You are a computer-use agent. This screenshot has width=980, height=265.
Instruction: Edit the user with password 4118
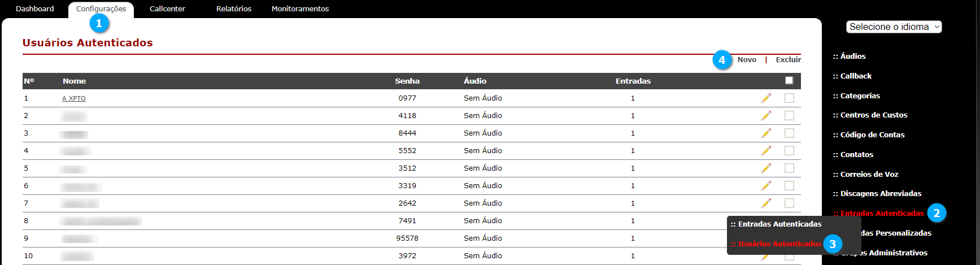pyautogui.click(x=766, y=116)
